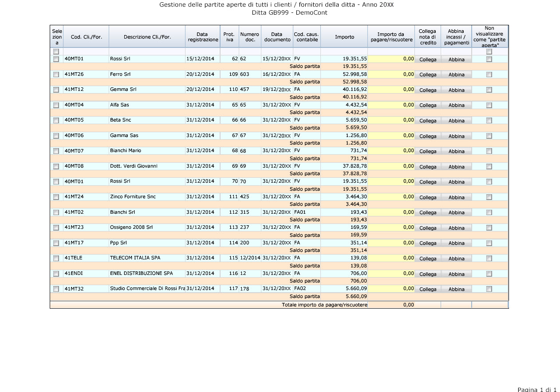This screenshot has height=392, width=560.
Task: Click Abbina for Bianchi Mario
Action: point(456,151)
